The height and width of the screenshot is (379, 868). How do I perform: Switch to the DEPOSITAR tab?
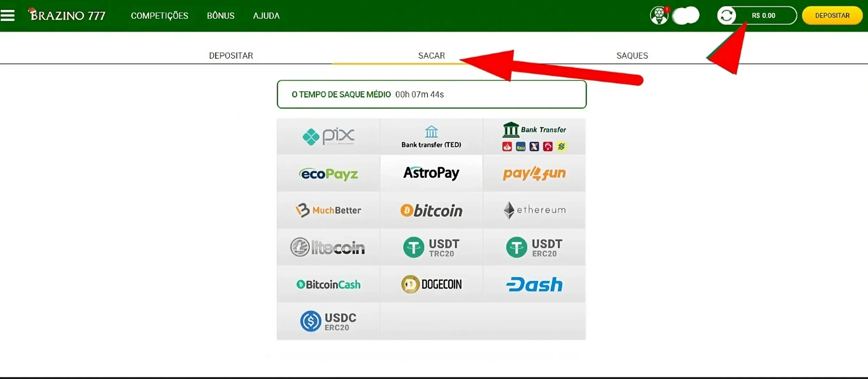[231, 56]
